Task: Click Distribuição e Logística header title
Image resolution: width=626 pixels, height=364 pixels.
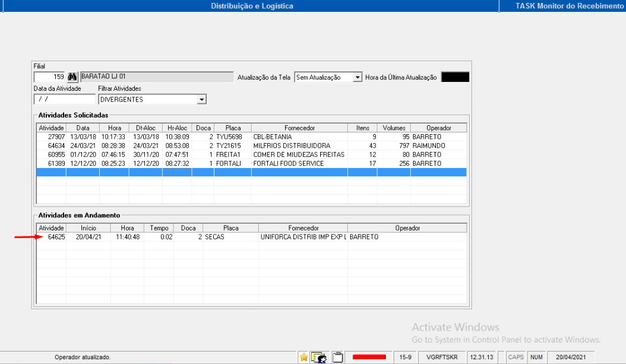Action: pyautogui.click(x=252, y=6)
